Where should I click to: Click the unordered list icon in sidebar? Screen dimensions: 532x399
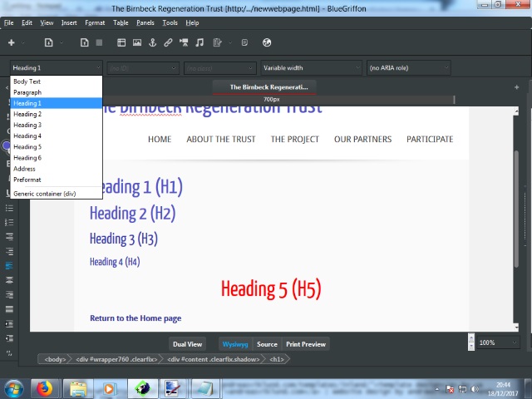click(x=9, y=208)
